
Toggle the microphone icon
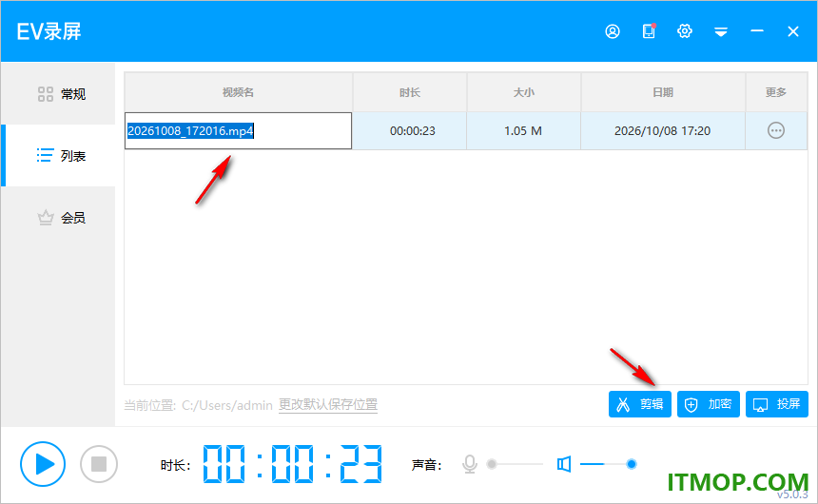(x=470, y=464)
